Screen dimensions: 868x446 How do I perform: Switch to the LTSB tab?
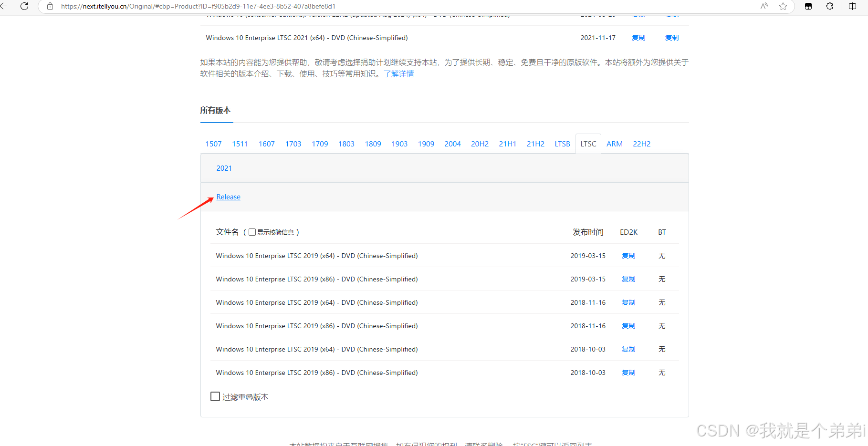(x=563, y=144)
